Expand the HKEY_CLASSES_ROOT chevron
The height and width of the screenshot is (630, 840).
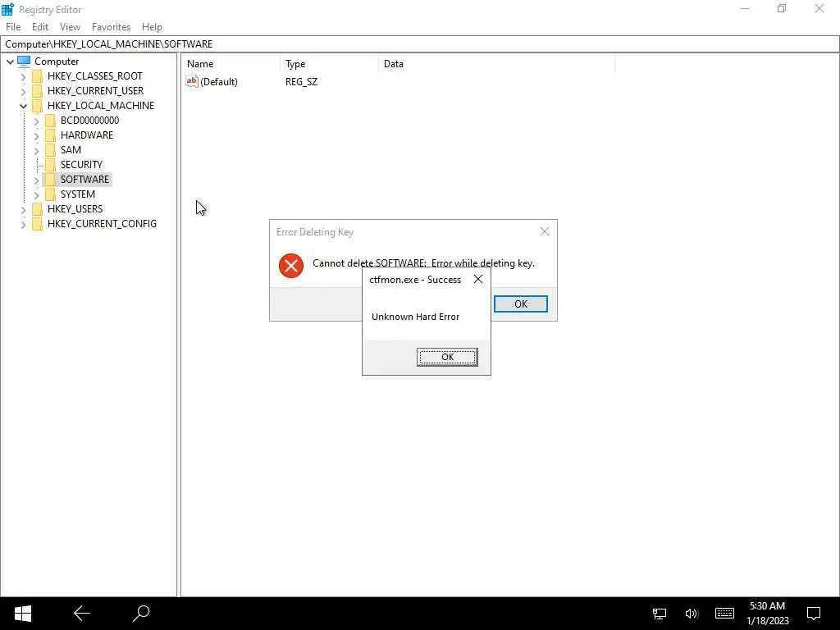tap(23, 76)
